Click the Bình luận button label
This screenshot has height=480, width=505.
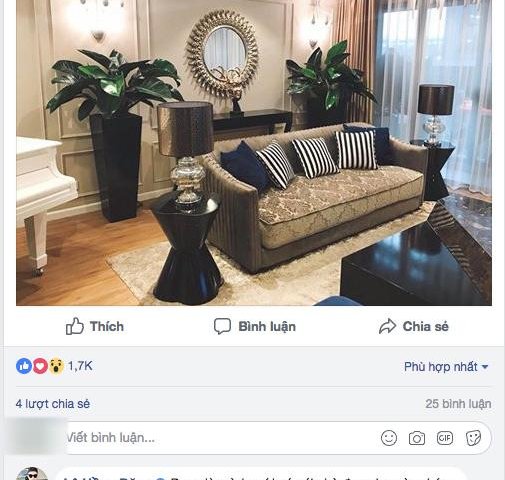tap(267, 327)
